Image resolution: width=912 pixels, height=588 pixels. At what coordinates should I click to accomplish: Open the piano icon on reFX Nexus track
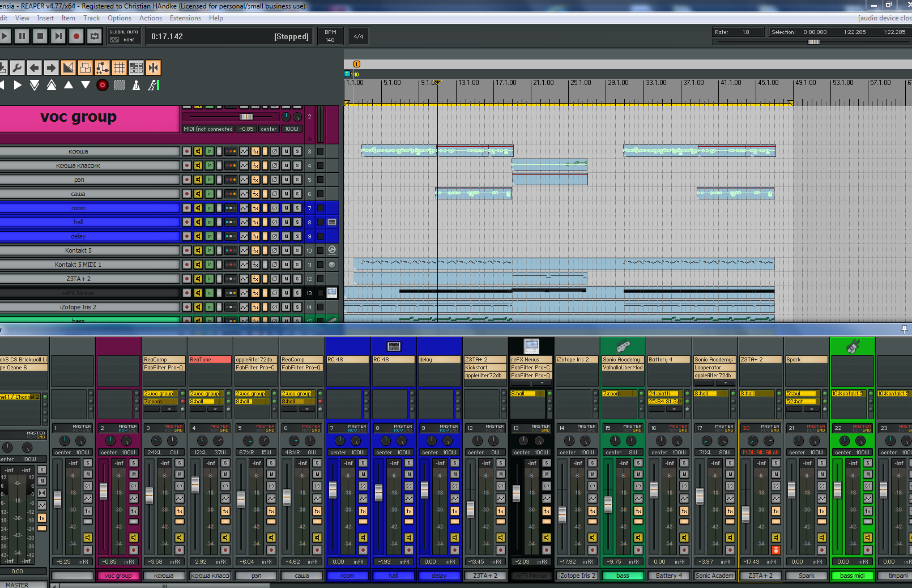(332, 293)
